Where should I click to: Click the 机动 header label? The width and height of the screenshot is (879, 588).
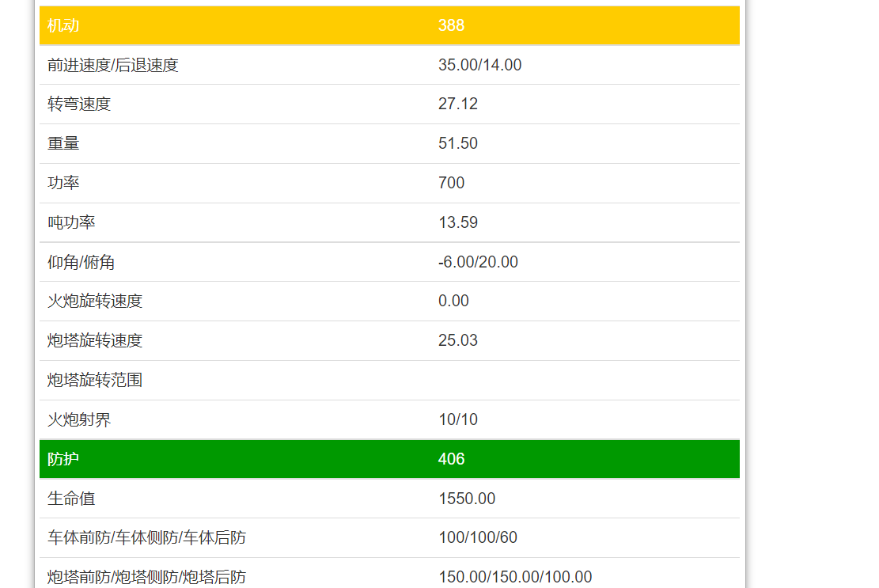pos(63,25)
